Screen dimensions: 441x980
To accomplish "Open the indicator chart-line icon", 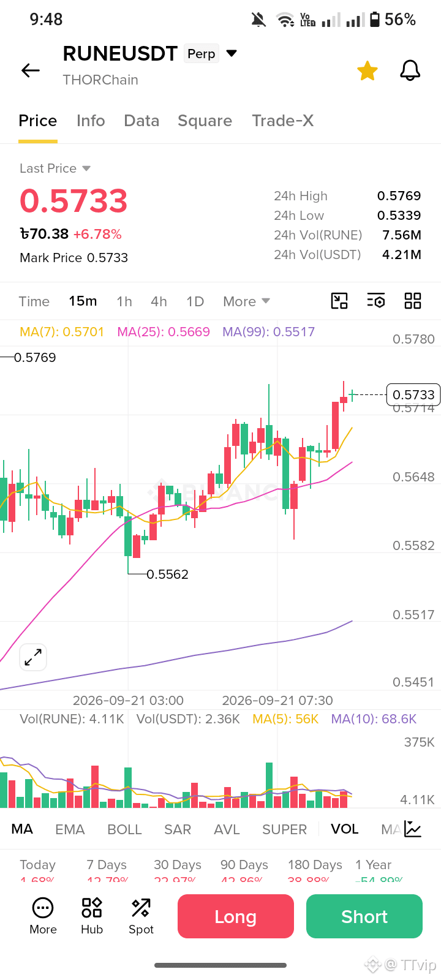I will pos(413,829).
